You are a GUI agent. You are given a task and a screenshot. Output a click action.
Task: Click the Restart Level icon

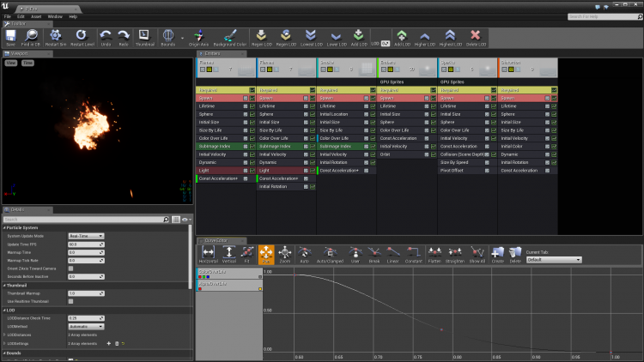[82, 37]
